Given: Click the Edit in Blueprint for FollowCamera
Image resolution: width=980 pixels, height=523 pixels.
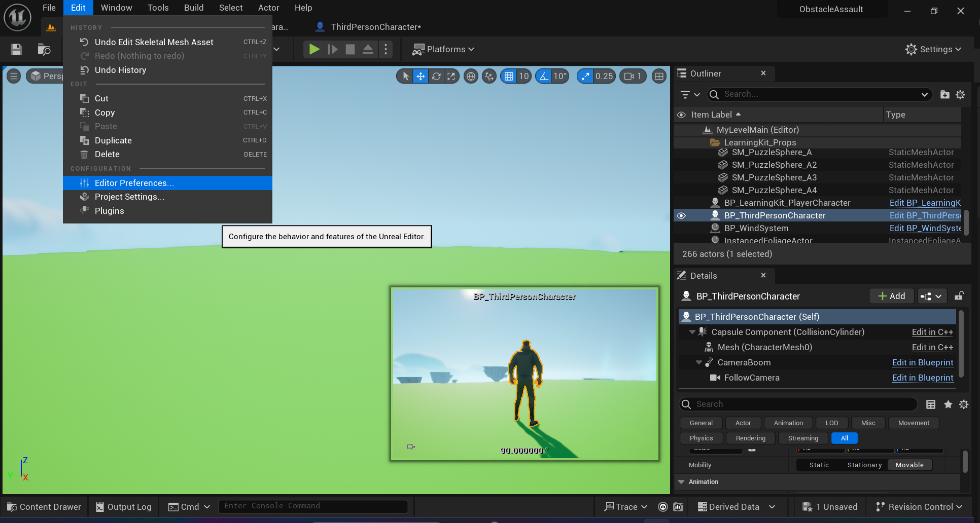Looking at the screenshot, I should click(x=923, y=378).
